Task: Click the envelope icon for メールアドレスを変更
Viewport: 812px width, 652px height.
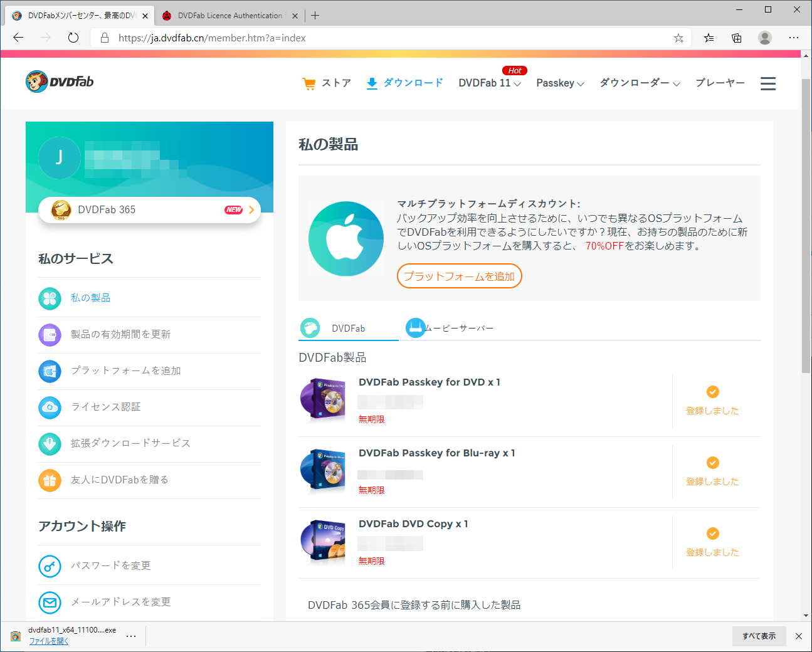Action: tap(50, 602)
